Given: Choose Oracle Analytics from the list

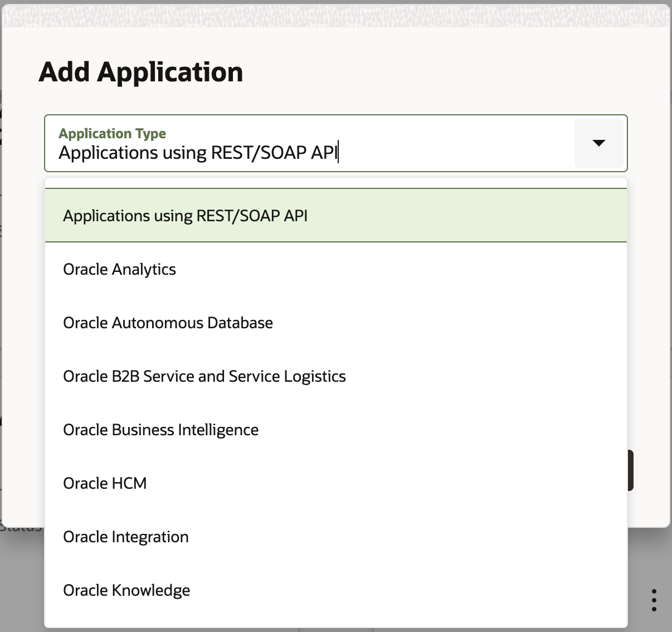Looking at the screenshot, I should [119, 269].
